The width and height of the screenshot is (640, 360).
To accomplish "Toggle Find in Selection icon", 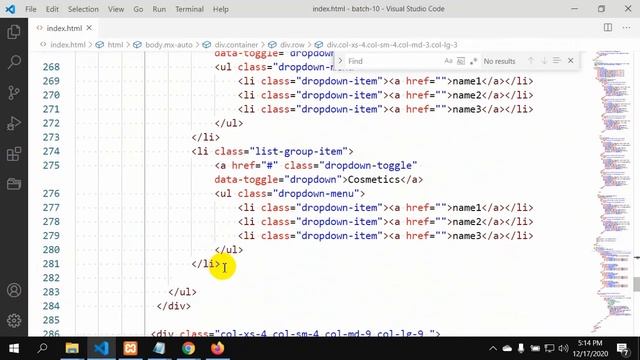I will pos(556,61).
